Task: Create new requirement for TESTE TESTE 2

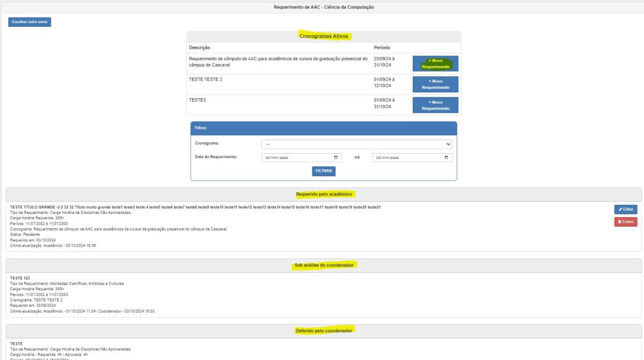Action: [435, 84]
